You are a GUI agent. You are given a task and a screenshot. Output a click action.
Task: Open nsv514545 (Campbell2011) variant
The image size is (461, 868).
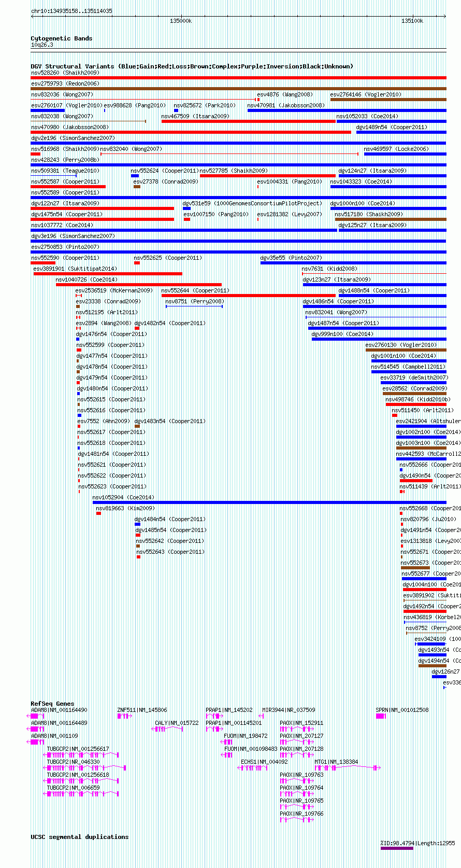click(408, 367)
